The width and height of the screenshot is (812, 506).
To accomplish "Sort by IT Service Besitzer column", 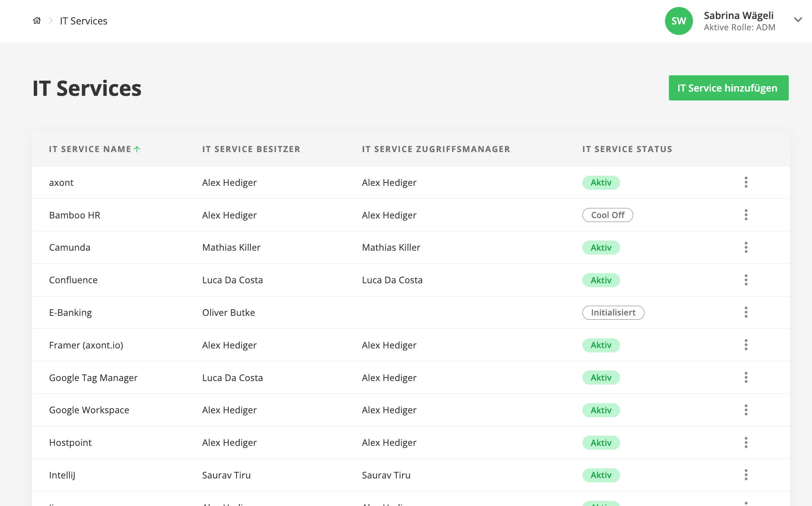I will click(251, 149).
